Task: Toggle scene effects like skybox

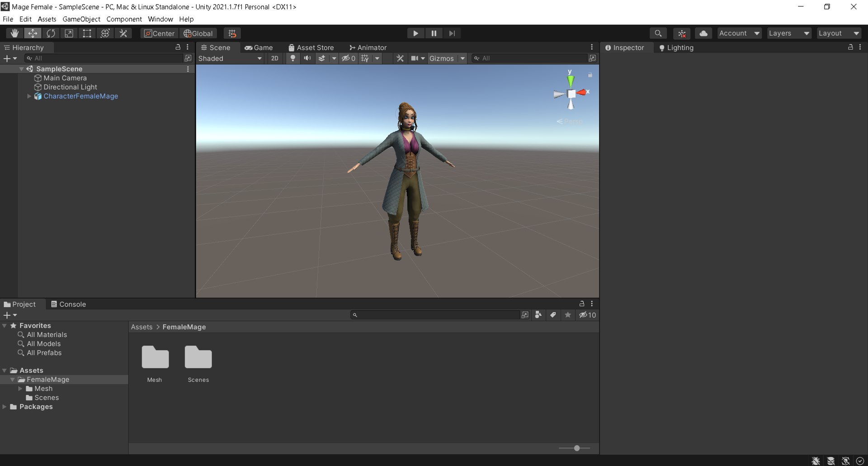Action: tap(322, 58)
